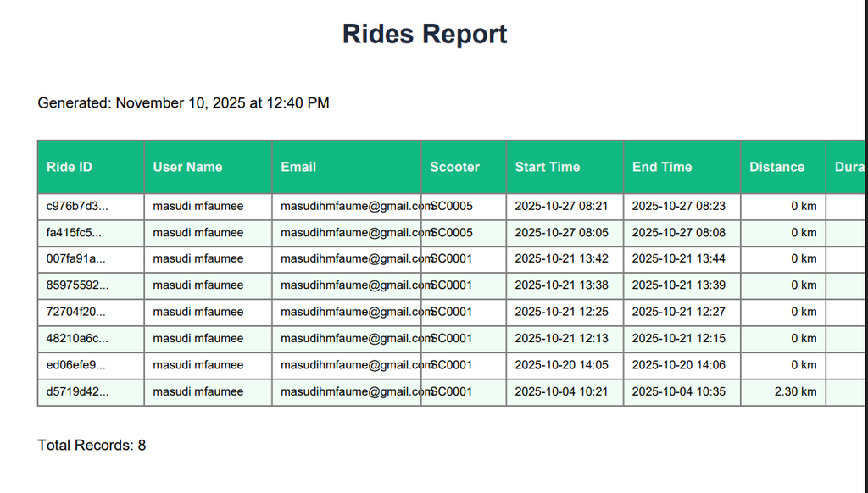Image resolution: width=868 pixels, height=493 pixels.
Task: Click the Generated November 10 timestamp text
Action: tap(183, 103)
